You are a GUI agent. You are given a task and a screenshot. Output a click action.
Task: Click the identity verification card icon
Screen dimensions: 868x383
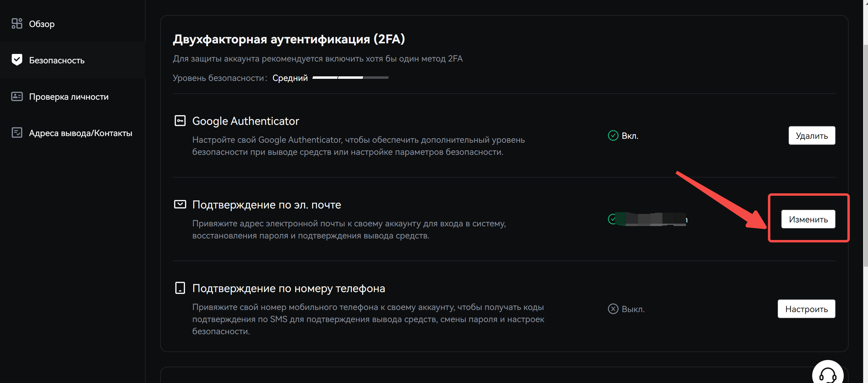pyautogui.click(x=17, y=97)
